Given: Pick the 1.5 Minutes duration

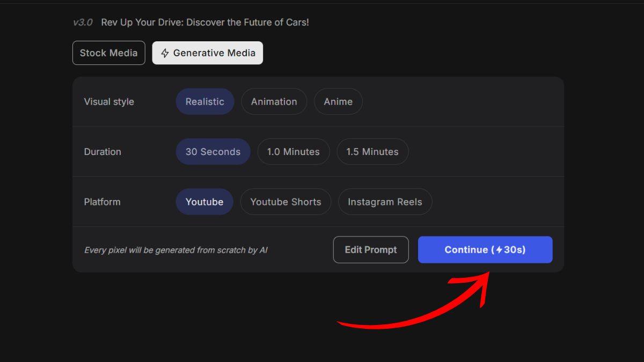Looking at the screenshot, I should click(372, 152).
